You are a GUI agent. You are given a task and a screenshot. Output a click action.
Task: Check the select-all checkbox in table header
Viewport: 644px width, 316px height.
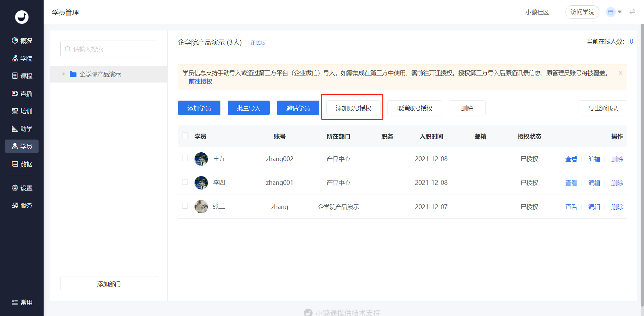185,136
